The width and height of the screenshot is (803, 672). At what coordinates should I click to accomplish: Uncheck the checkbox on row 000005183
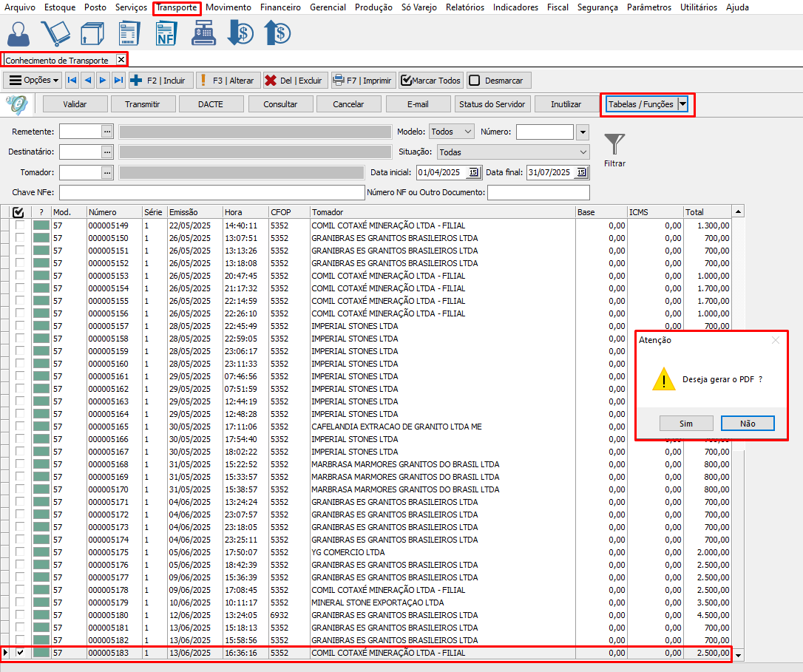tap(20, 653)
